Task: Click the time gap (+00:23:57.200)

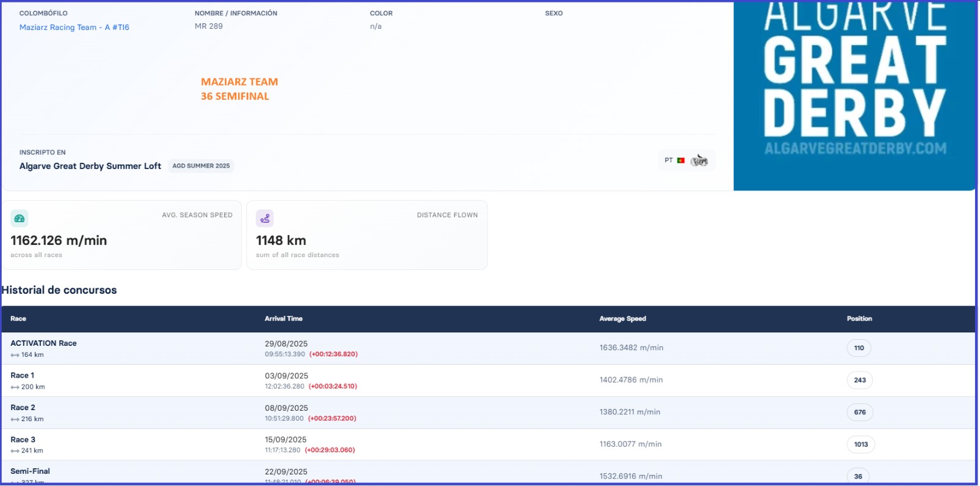Action: 332,419
